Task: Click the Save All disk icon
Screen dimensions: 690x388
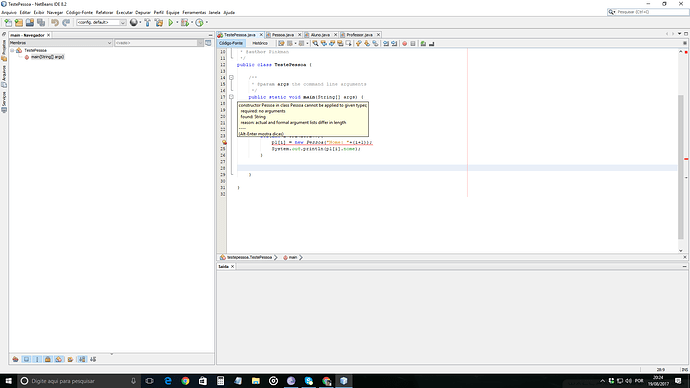Action: (x=41, y=22)
